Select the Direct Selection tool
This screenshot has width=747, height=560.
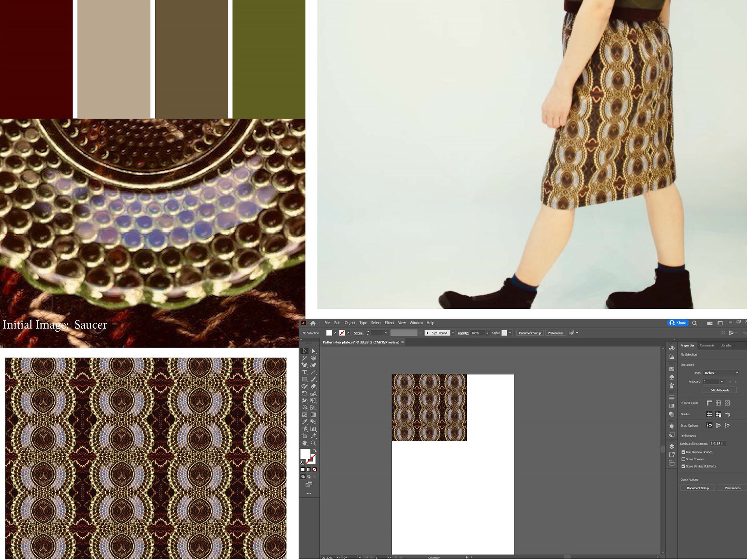(314, 351)
